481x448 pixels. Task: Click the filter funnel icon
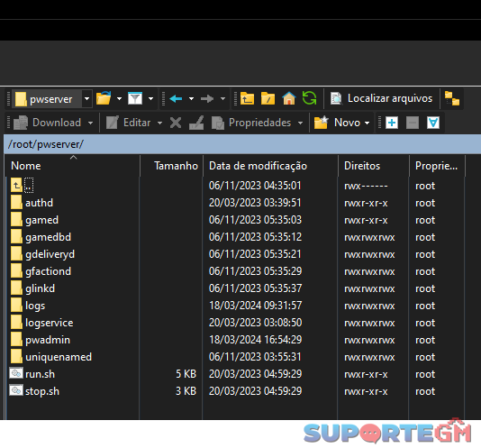click(135, 98)
